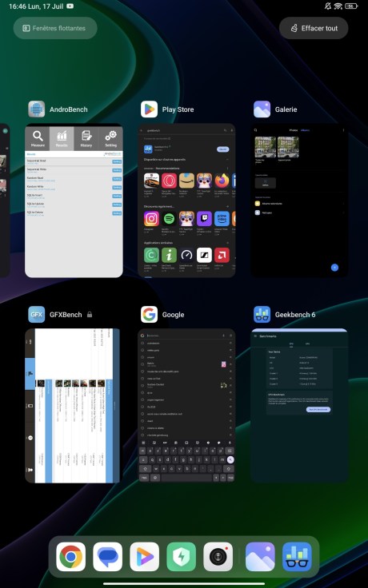Tap the Prime Video icon in Play Store

coord(222,219)
